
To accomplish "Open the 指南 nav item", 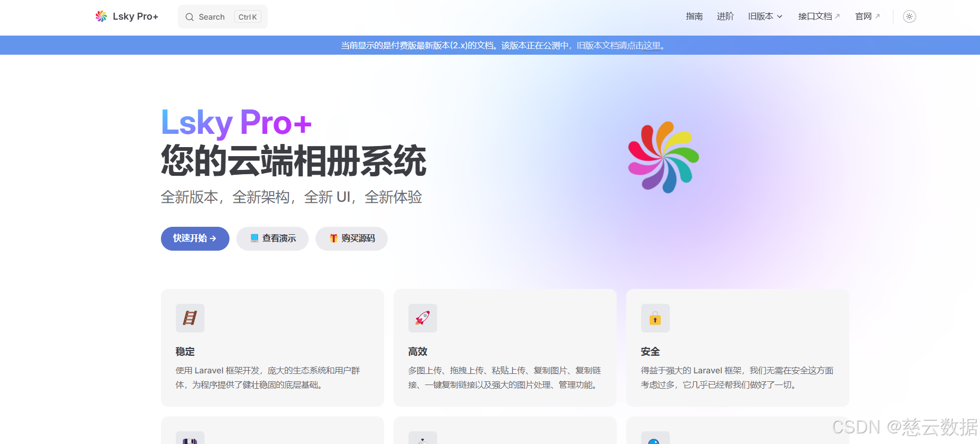I will pyautogui.click(x=694, y=16).
